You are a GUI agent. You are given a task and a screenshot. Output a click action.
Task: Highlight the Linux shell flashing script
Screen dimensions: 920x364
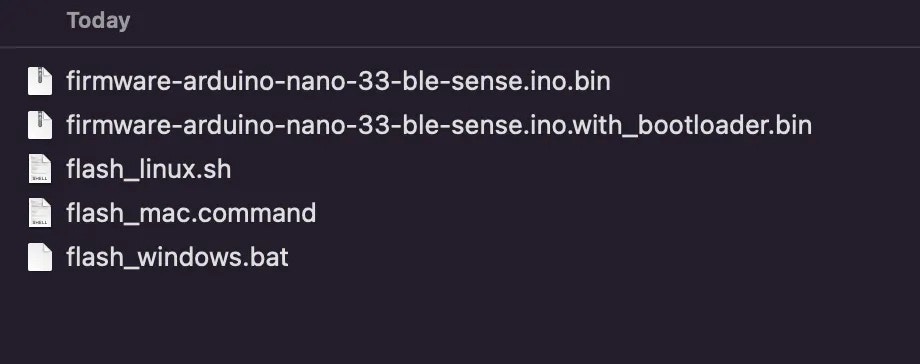coord(148,169)
